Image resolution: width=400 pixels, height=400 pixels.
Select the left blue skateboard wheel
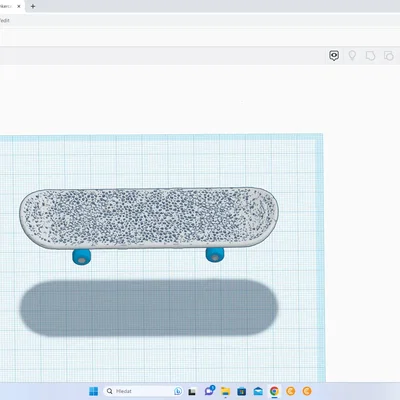pos(81,257)
